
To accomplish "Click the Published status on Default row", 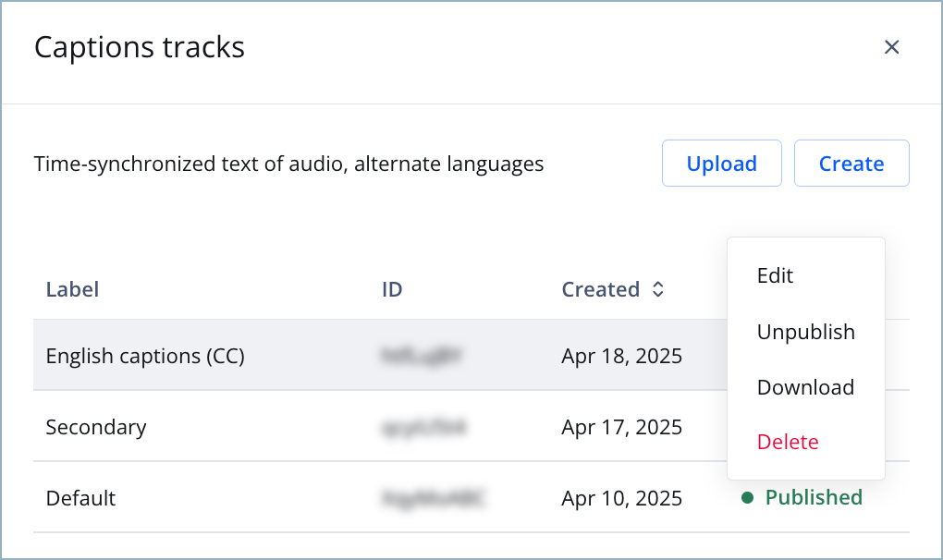I will pos(814,498).
